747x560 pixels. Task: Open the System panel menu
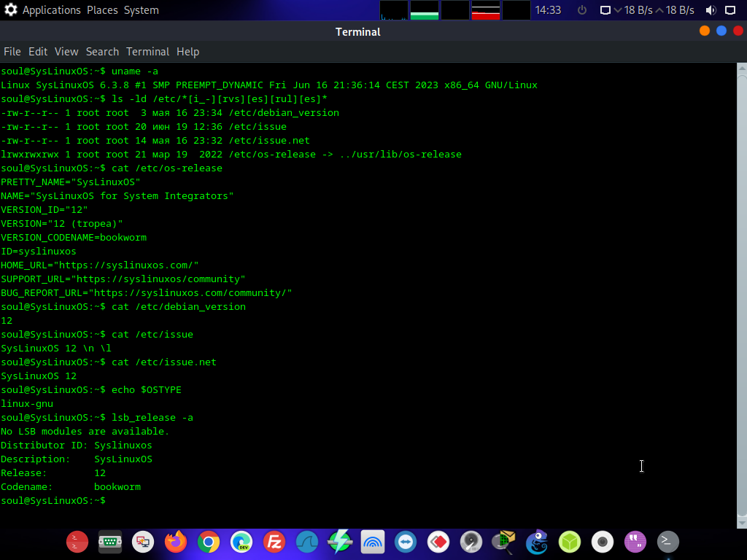[142, 10]
